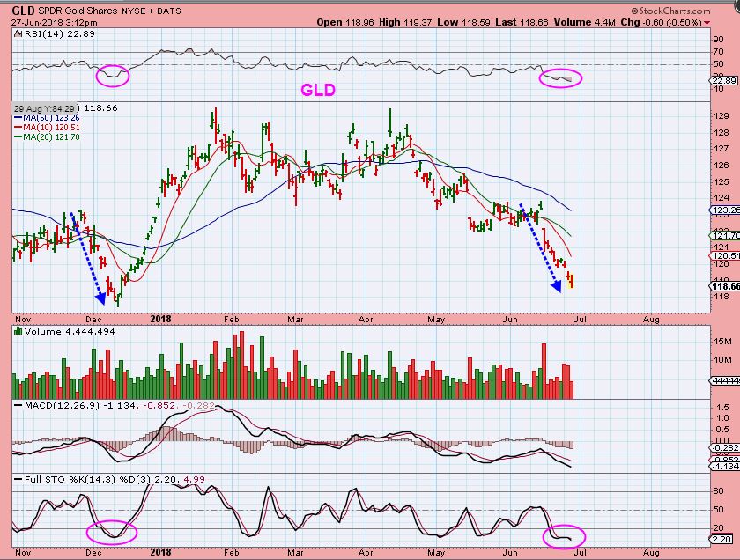Click the MACD(12,26,9) indicator label
The image size is (740, 560).
point(62,405)
